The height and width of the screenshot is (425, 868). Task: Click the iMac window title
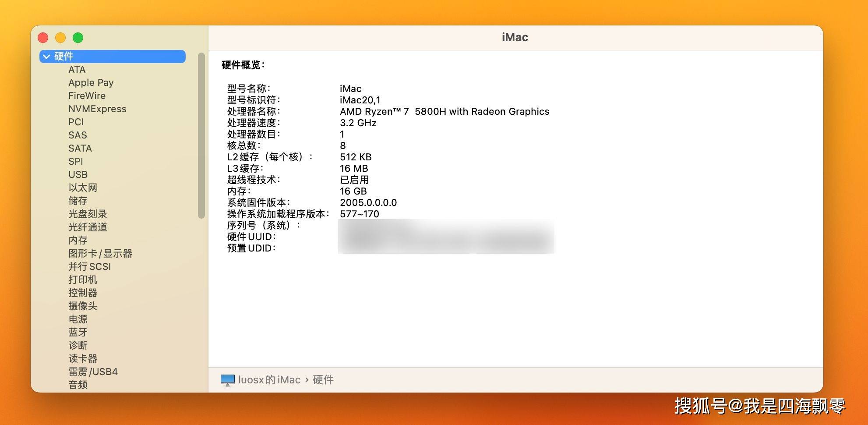click(515, 37)
